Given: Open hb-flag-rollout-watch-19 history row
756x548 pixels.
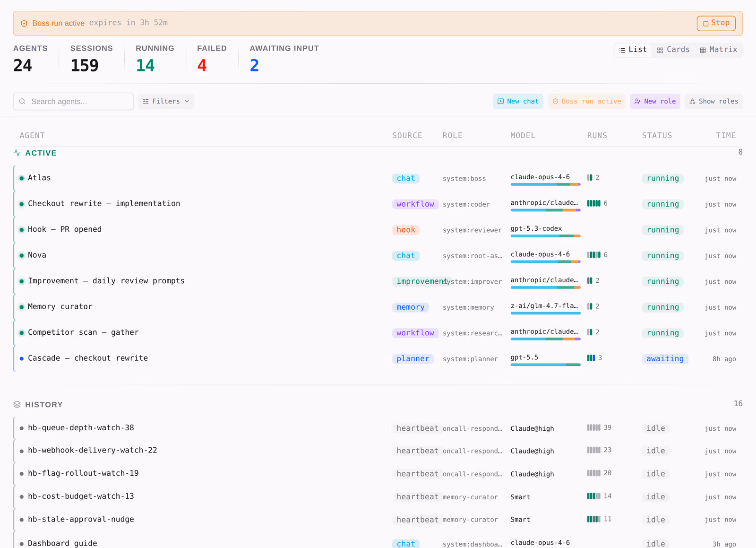Looking at the screenshot, I should [x=378, y=473].
